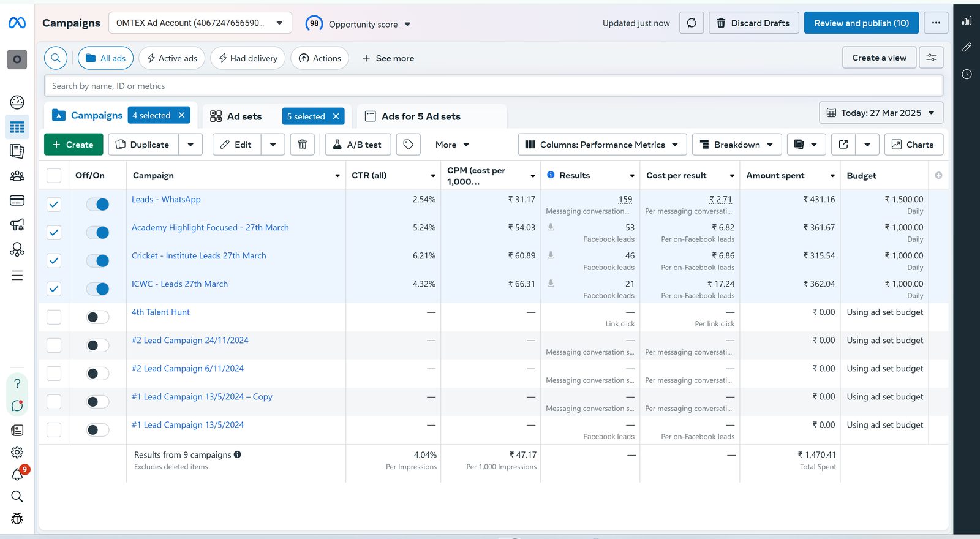Click the Discard Drafts button
Image resolution: width=980 pixels, height=539 pixels.
coord(754,23)
